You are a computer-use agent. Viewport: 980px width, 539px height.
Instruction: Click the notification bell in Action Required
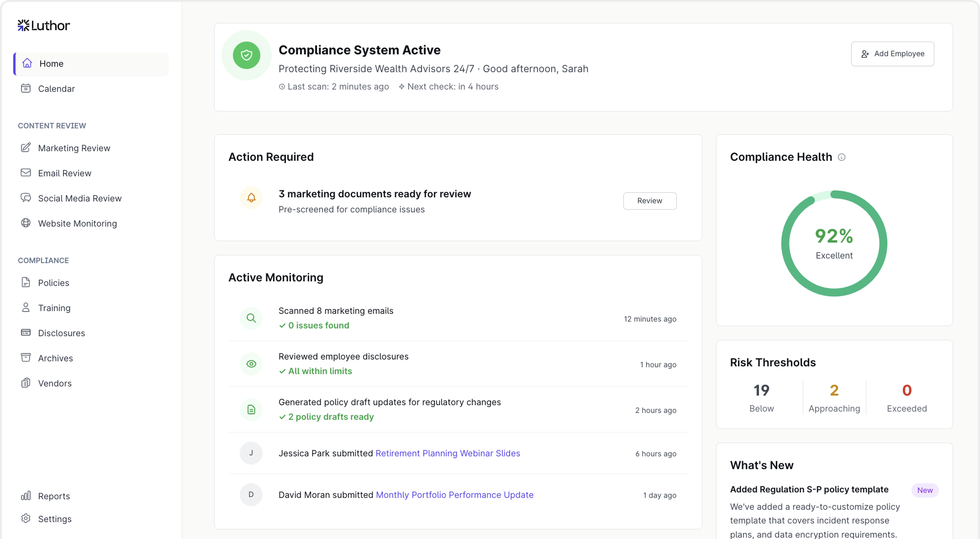(251, 198)
